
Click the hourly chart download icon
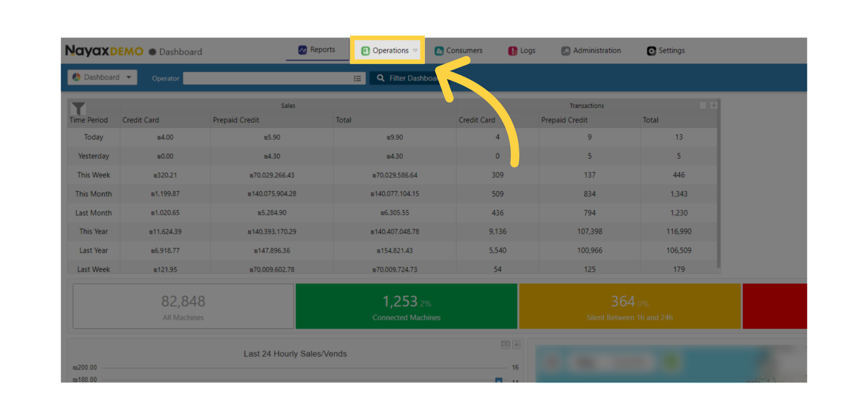click(516, 345)
